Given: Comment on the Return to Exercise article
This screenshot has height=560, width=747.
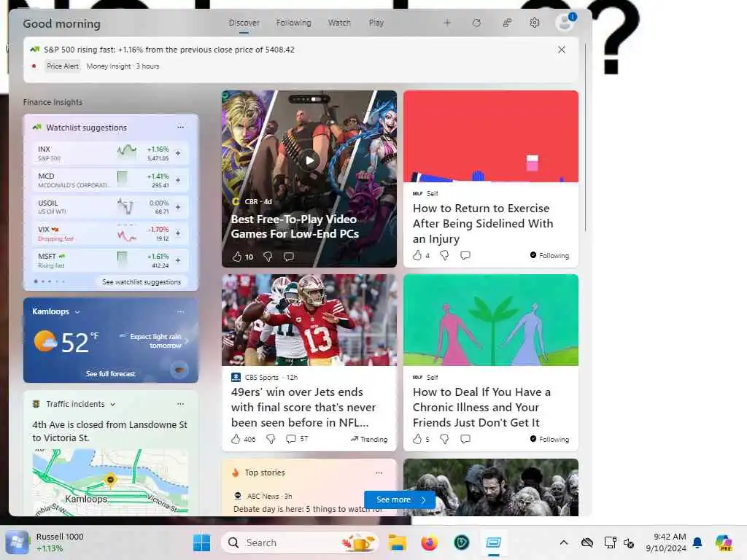Looking at the screenshot, I should click(465, 255).
